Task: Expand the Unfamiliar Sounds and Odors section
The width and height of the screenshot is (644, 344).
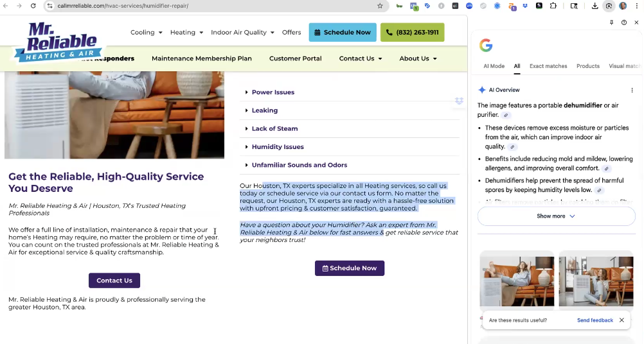Action: tap(299, 165)
